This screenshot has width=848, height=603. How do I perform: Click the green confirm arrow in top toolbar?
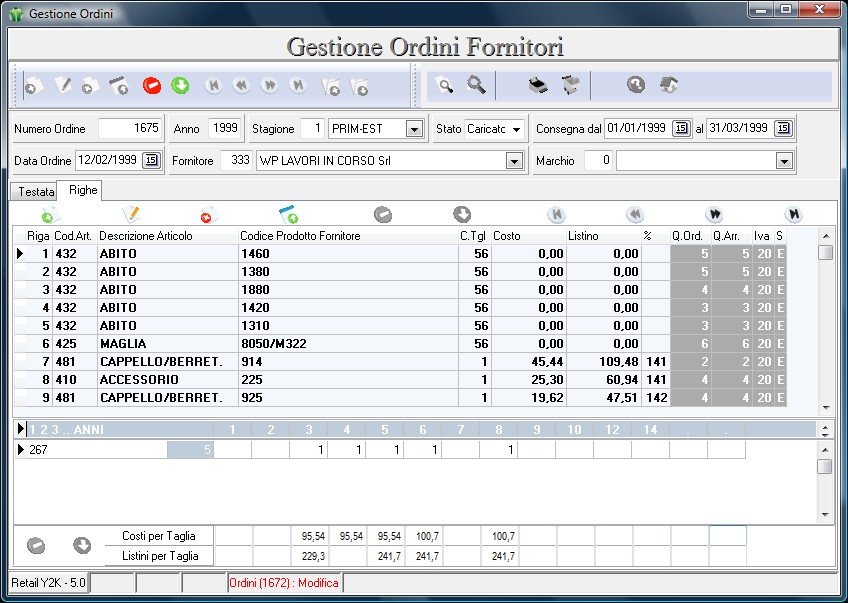[x=180, y=86]
